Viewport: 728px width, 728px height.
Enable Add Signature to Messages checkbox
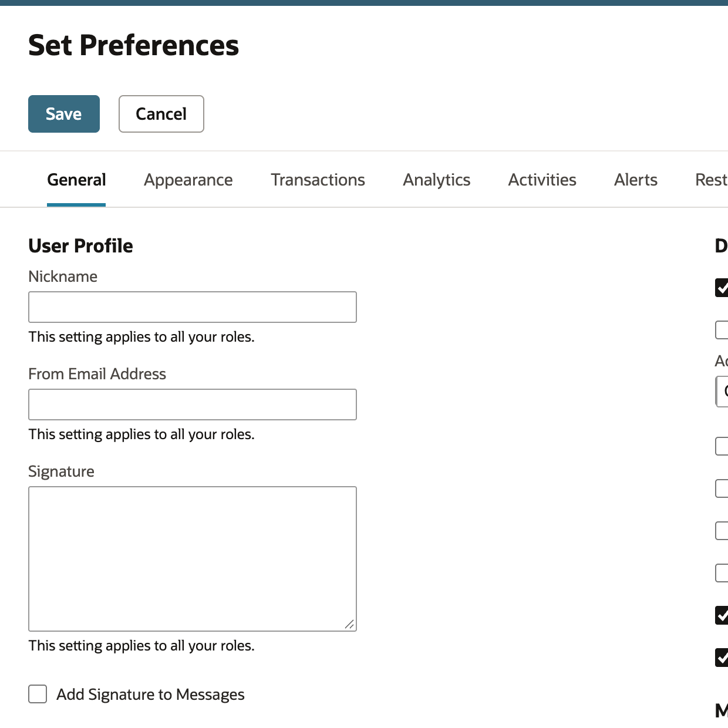click(x=38, y=694)
